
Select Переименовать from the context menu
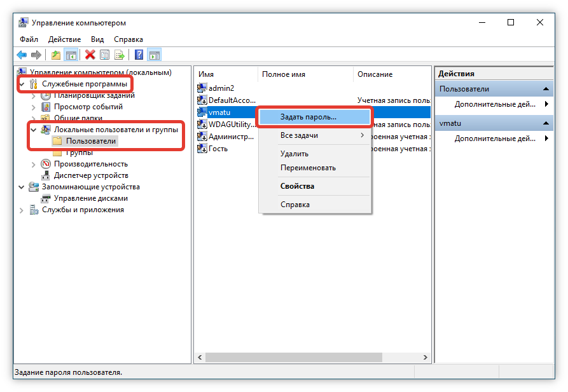point(308,168)
